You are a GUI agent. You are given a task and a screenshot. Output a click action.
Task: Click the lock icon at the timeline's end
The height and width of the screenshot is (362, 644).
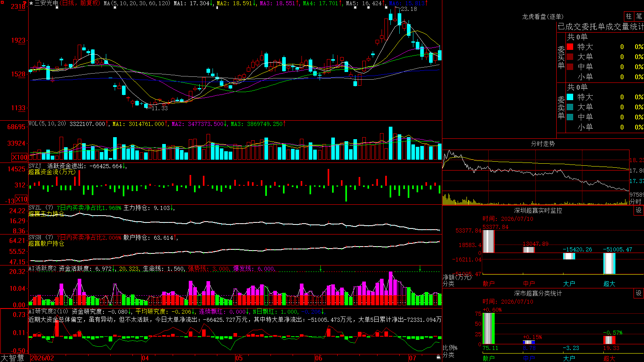tap(439, 357)
